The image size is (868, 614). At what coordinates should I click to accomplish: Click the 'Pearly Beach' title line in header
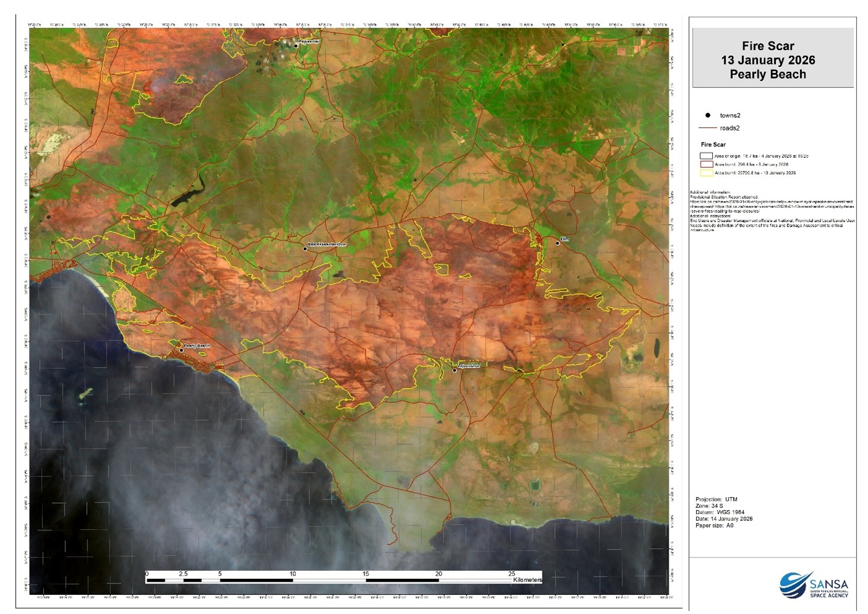[768, 74]
